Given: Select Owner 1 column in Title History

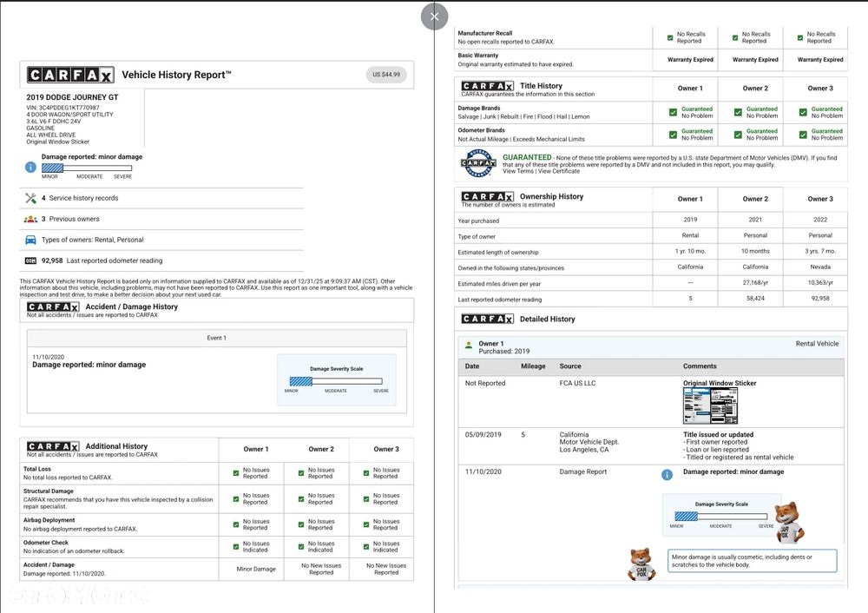Looking at the screenshot, I should coord(690,88).
